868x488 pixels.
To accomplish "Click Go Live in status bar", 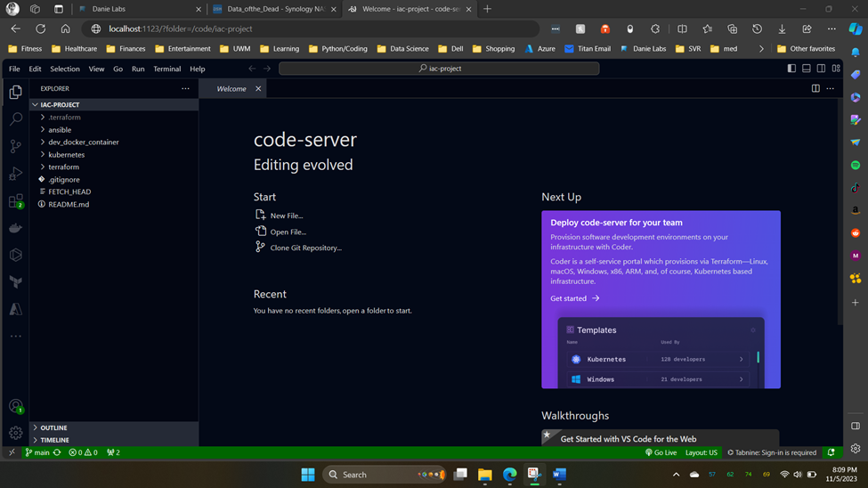I will click(x=661, y=452).
